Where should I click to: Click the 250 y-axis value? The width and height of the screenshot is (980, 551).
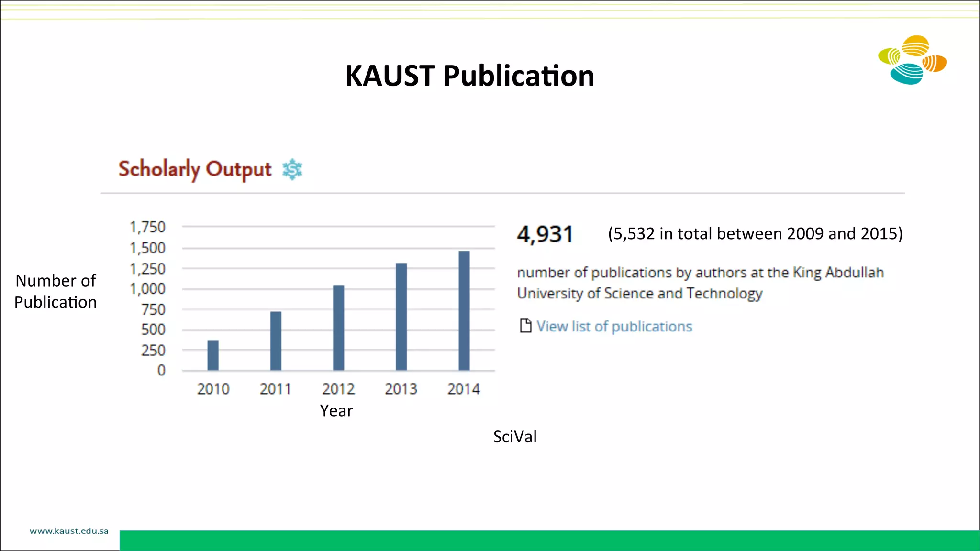coord(153,350)
